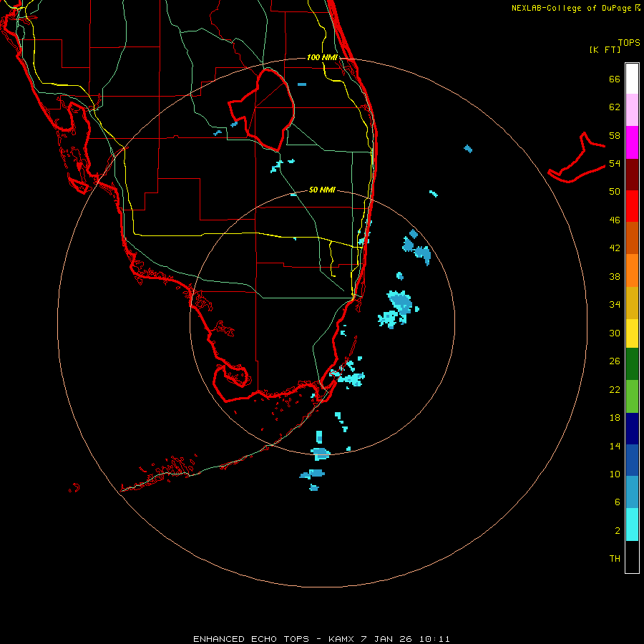
Task: Click the light pink 62 kft legend swatch
Action: point(632,110)
